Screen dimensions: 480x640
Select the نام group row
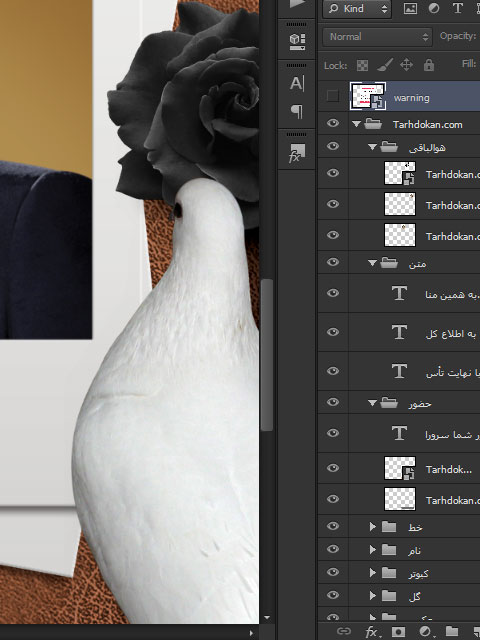399,550
